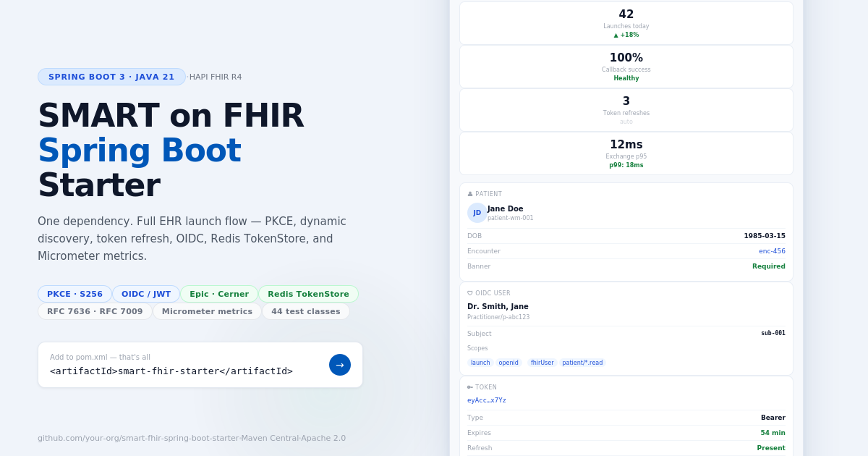
Task: Click the key icon beside TOKEN
Action: [x=470, y=387]
